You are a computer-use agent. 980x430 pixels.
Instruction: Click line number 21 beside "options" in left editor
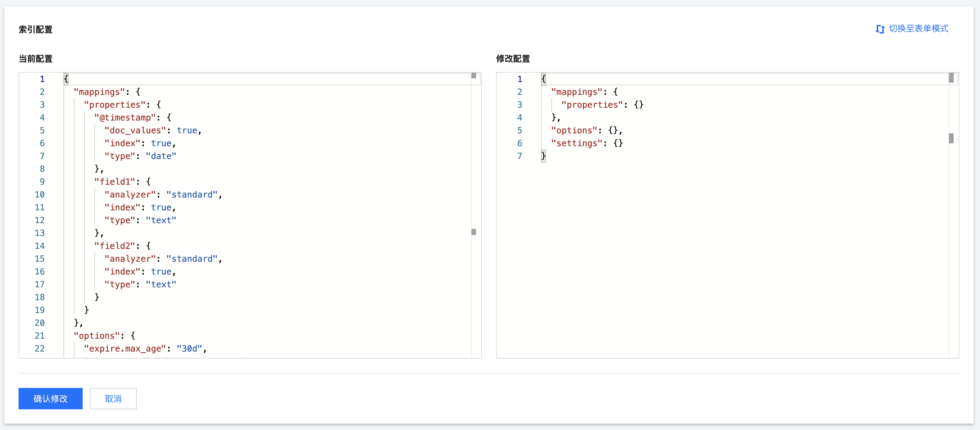tap(40, 336)
